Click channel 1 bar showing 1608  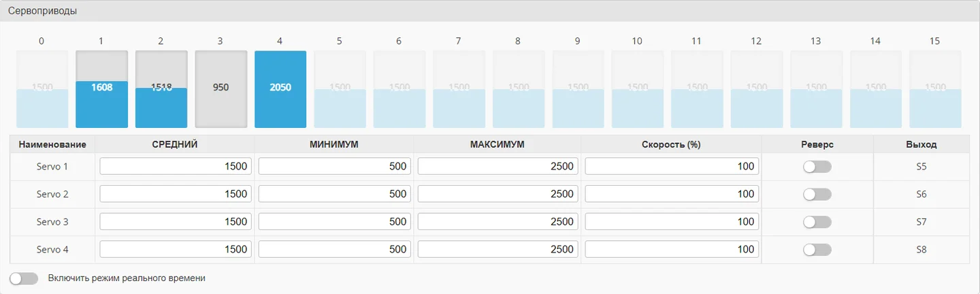pyautogui.click(x=101, y=89)
